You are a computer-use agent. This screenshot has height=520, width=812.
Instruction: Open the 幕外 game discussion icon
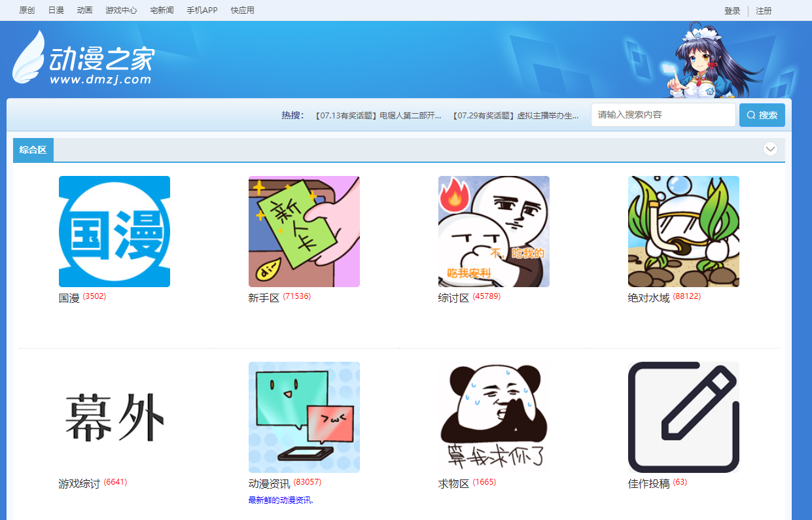click(115, 417)
